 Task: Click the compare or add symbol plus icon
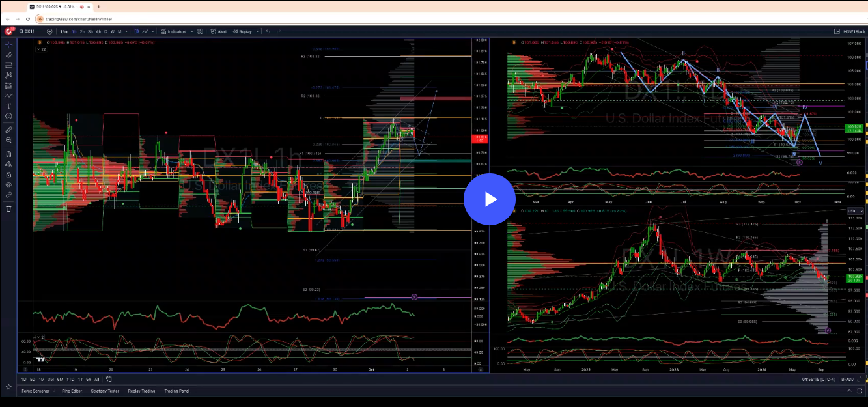[x=49, y=31]
